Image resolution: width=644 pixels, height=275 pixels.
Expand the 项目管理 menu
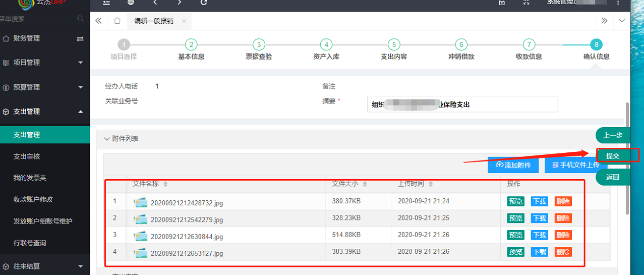(x=45, y=63)
